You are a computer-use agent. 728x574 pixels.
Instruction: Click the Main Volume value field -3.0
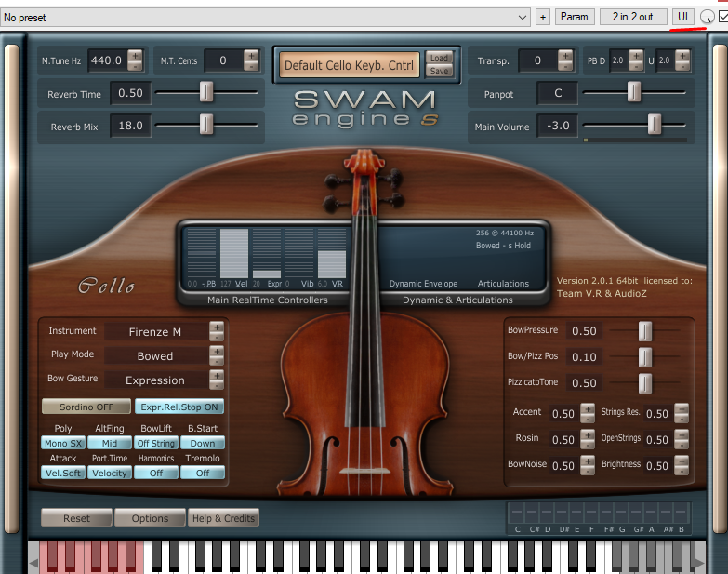pyautogui.click(x=558, y=126)
